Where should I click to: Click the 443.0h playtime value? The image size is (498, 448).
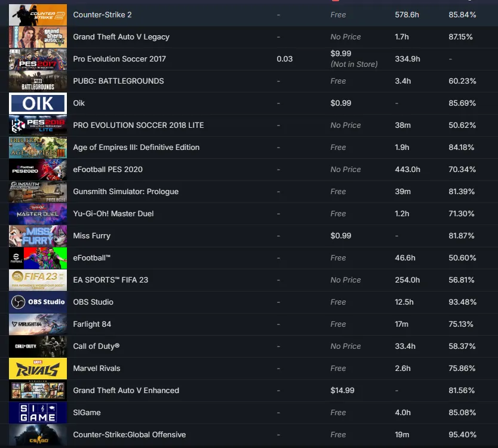click(x=407, y=170)
